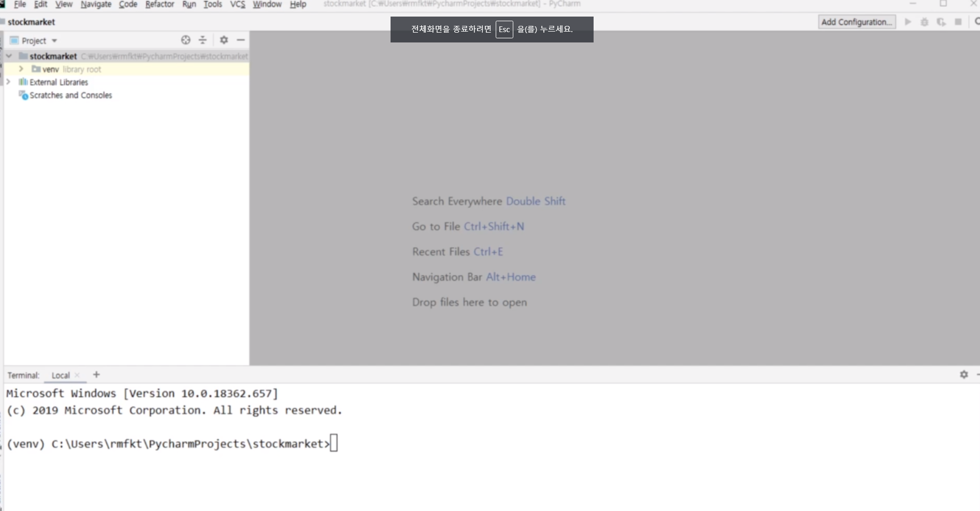Open the File menu
Viewport: 980px width, 511px height.
(20, 4)
